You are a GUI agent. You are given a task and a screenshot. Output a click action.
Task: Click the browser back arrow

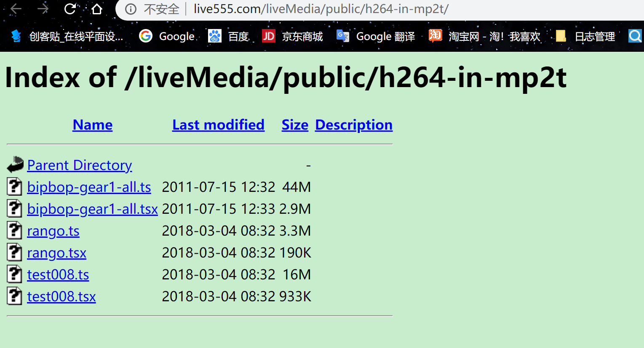[x=16, y=8]
